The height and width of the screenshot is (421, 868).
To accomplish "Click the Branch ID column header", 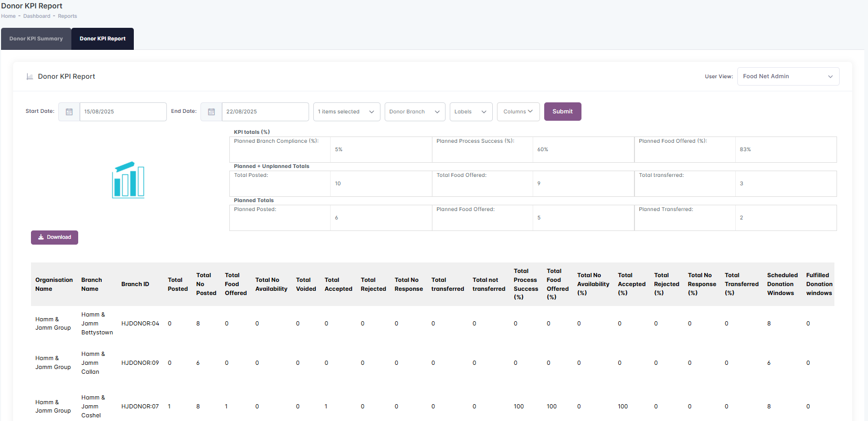I will (135, 285).
